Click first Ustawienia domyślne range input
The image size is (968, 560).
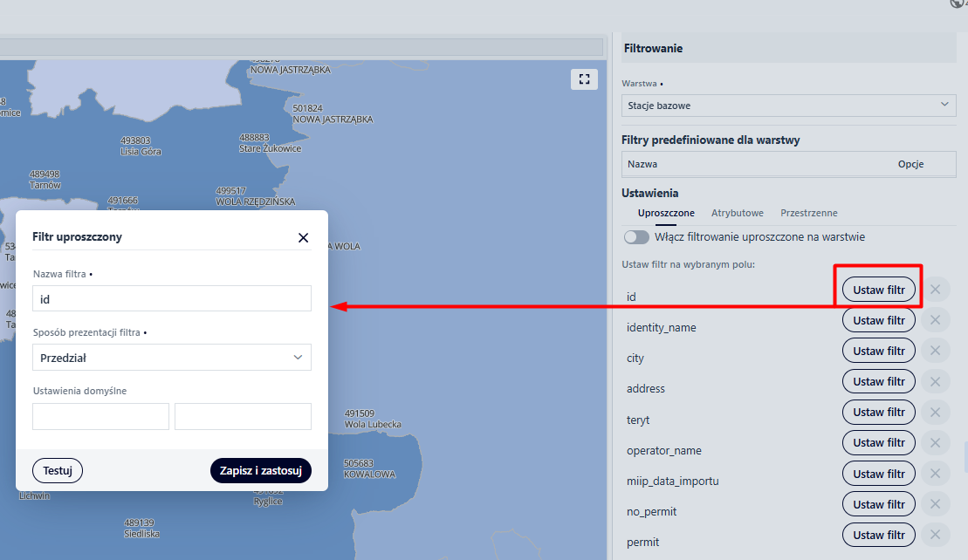point(100,416)
